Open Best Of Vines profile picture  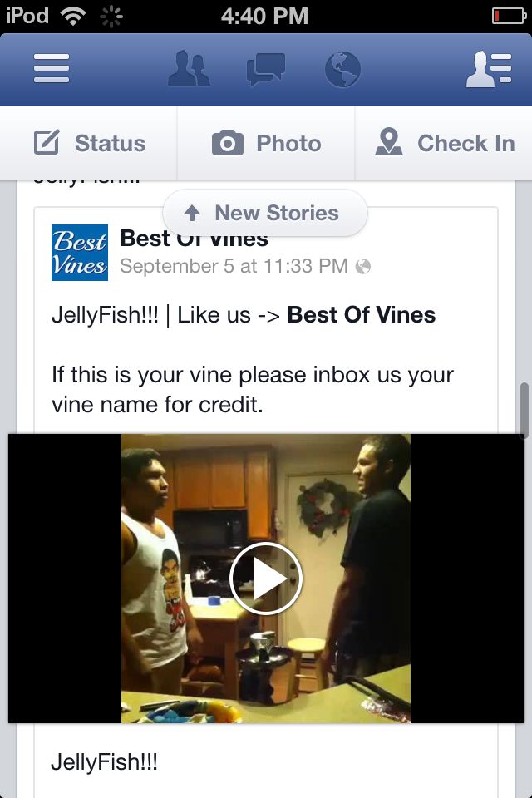[80, 253]
